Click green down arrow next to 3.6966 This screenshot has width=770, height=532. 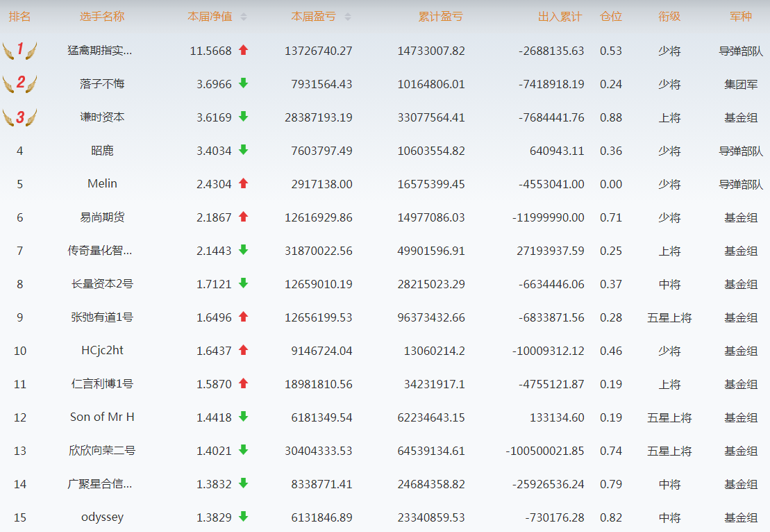click(x=243, y=83)
